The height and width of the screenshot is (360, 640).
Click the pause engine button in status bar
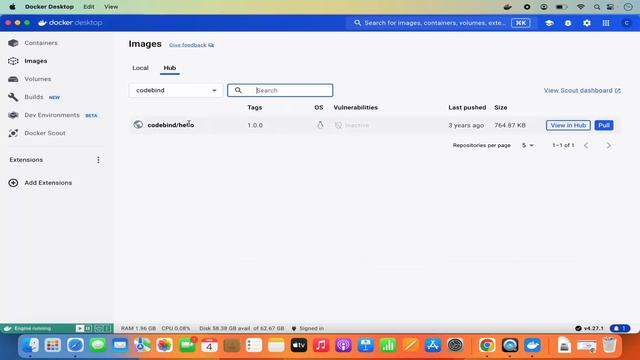tap(88, 328)
